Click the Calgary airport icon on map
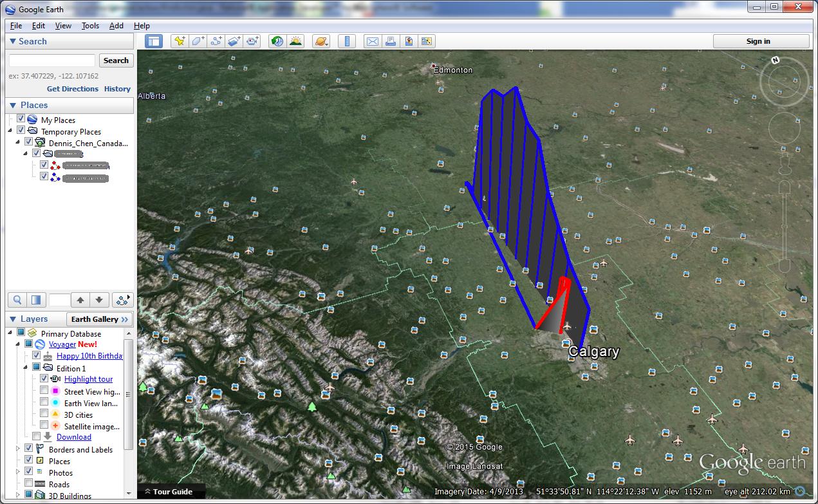 [567, 326]
